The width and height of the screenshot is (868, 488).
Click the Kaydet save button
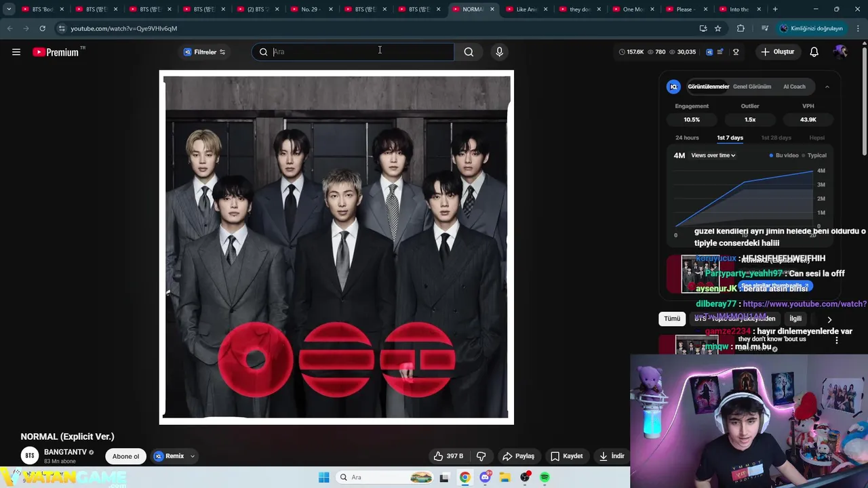click(566, 456)
